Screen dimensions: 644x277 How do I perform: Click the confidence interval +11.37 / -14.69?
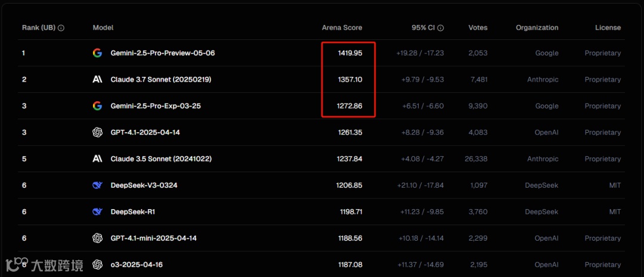(x=422, y=264)
